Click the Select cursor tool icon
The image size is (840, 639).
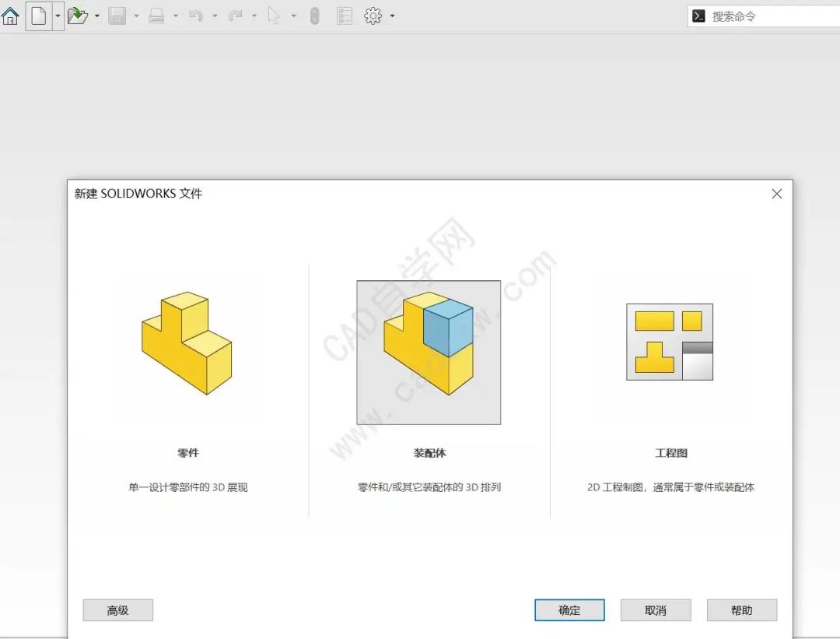(274, 16)
